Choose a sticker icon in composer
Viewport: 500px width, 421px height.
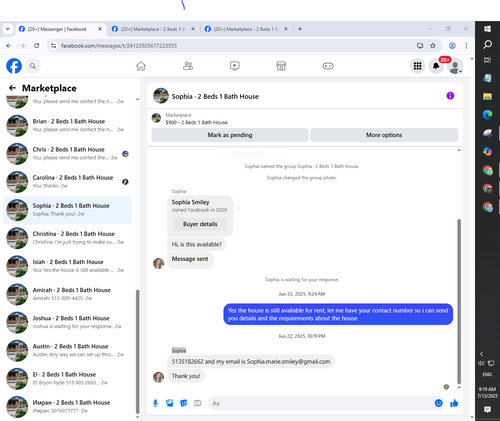click(184, 403)
